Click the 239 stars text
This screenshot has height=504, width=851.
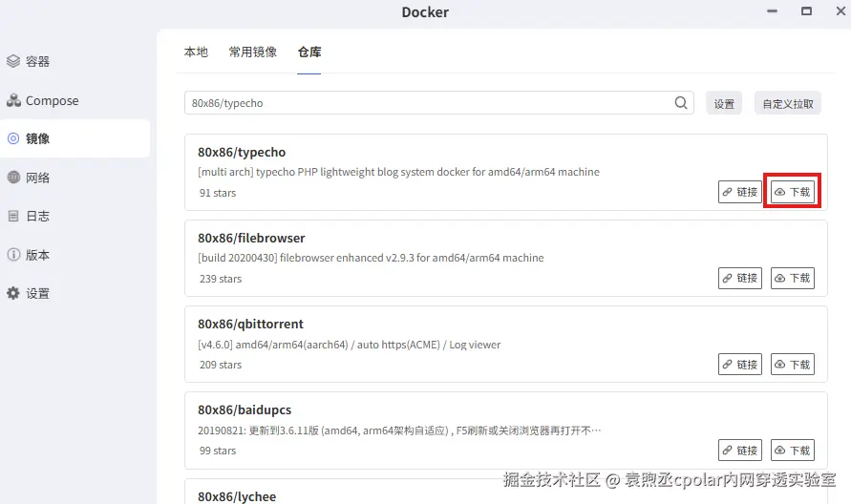221,279
